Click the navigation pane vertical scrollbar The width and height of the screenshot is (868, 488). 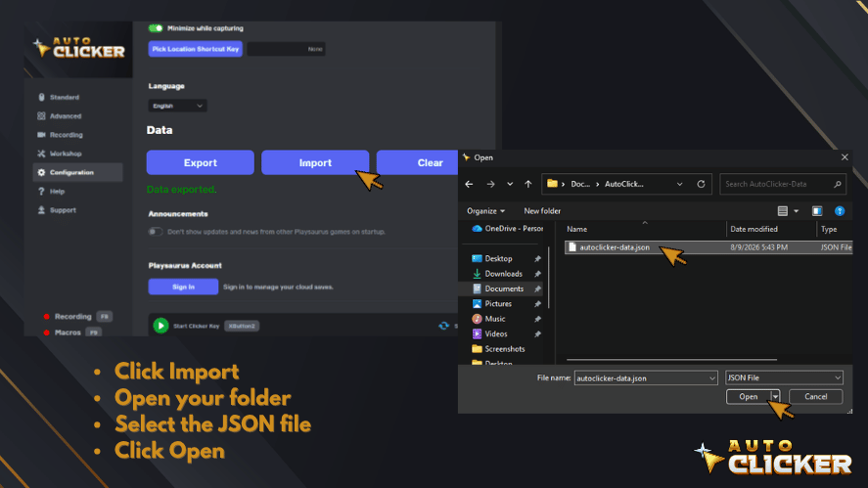549,277
